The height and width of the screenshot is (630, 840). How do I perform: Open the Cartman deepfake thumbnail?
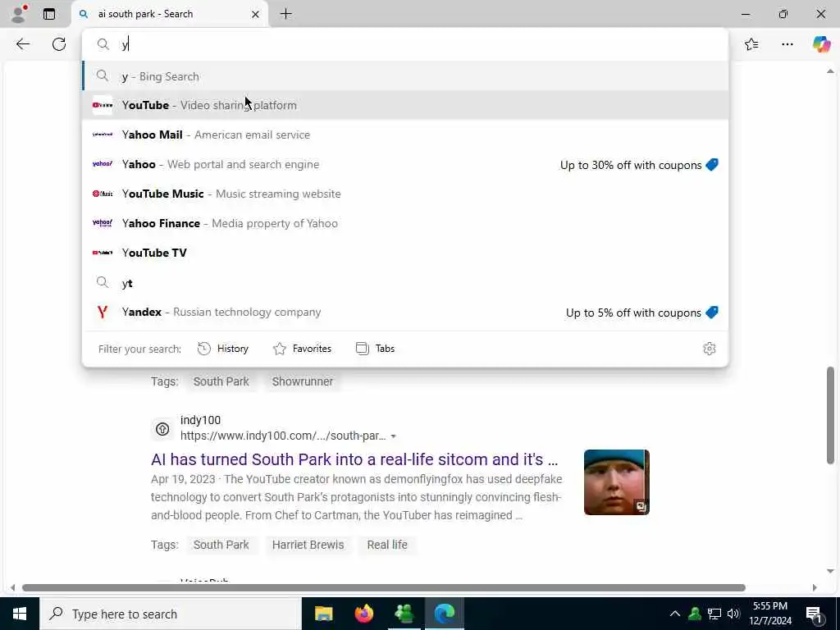pos(617,482)
